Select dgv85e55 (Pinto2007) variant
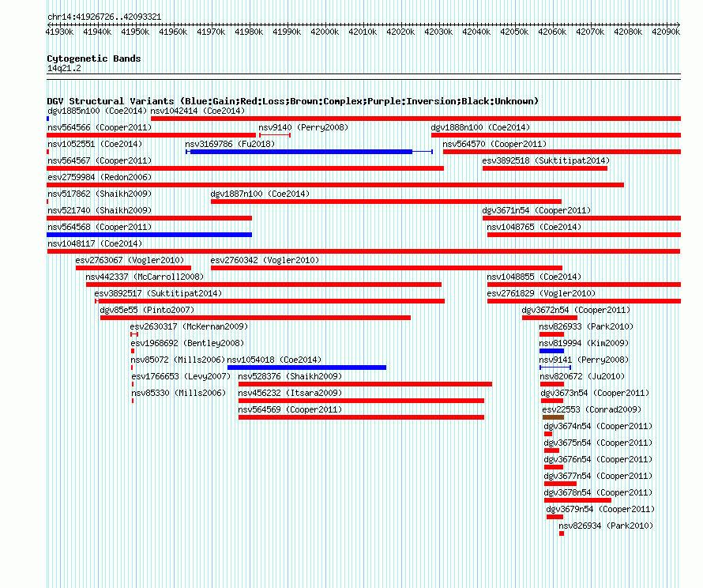 point(147,310)
